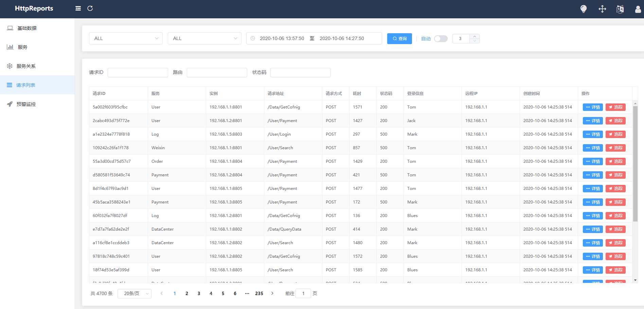The image size is (644, 309).
Task: Focus the 请求ID filter input field
Action: click(x=138, y=73)
